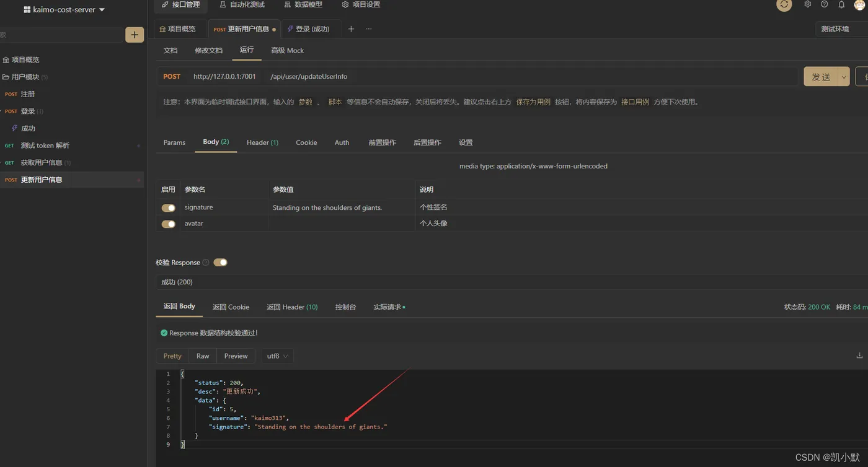Click the 发送 send button
This screenshot has height=467, width=868.
tap(821, 77)
